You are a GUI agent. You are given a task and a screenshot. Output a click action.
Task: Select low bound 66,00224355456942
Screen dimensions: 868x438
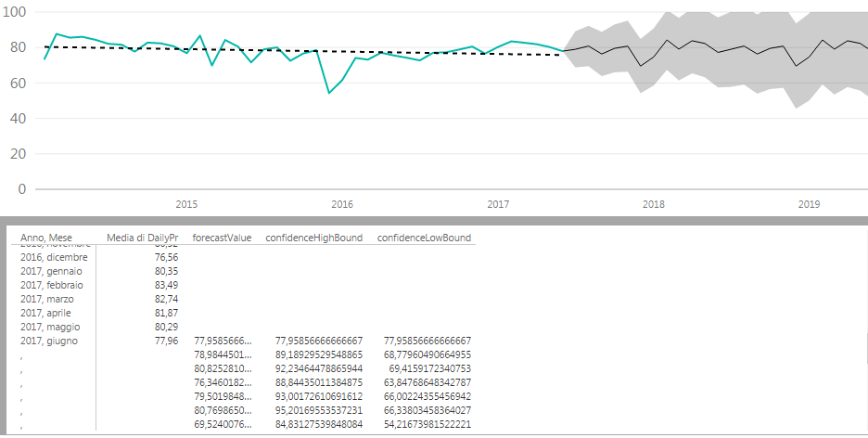428,396
